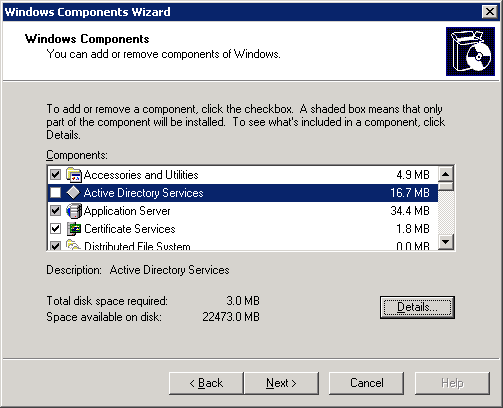Click the components list scroll up arrow
The image size is (503, 408).
point(446,174)
